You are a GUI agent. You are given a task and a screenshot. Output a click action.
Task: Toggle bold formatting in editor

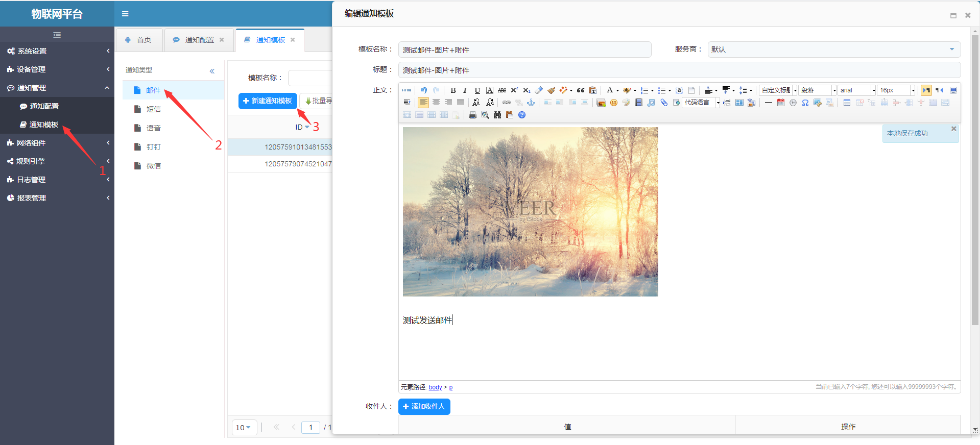(453, 90)
